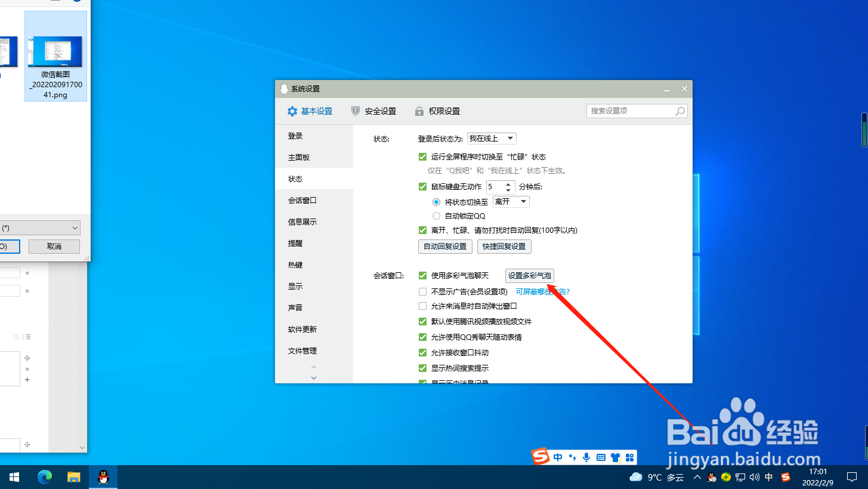Open the soft keyboard icon on IME bar

[601, 458]
